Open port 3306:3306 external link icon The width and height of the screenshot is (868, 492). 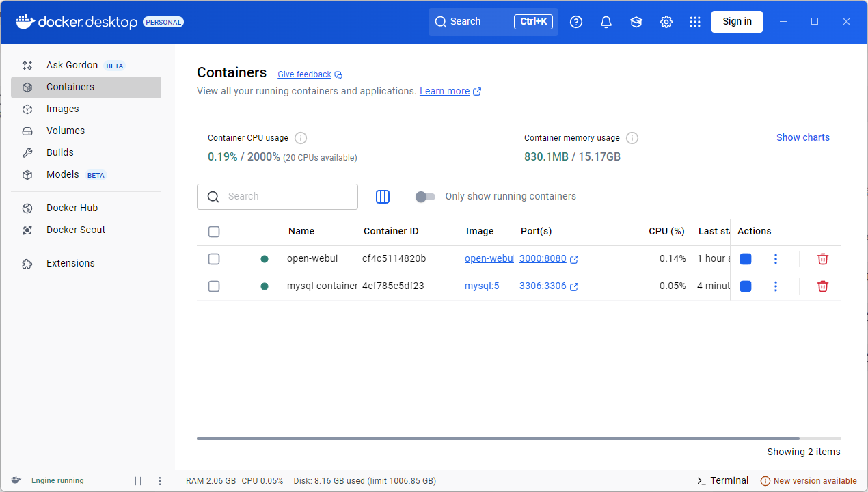[575, 287]
